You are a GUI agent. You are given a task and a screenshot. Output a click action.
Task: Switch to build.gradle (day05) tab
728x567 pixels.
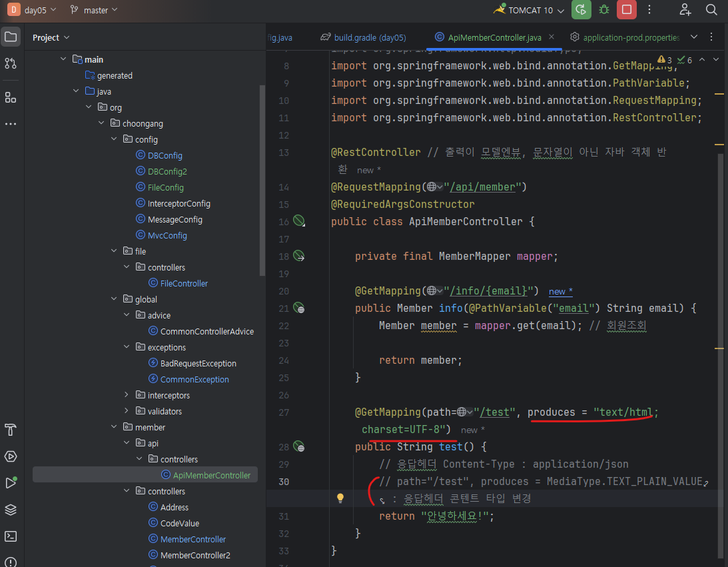[363, 37]
